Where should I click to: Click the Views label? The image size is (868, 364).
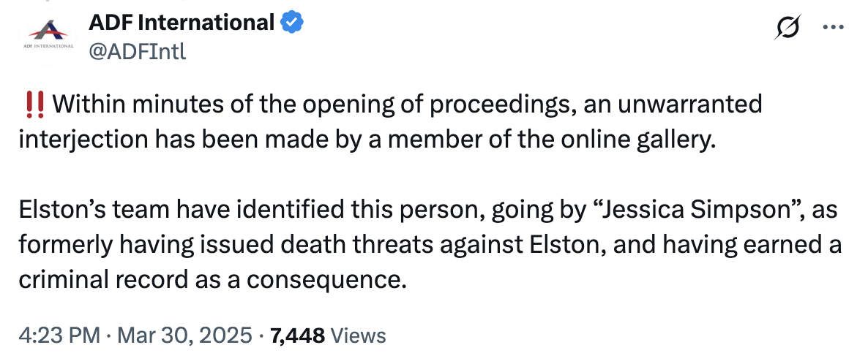pyautogui.click(x=358, y=335)
